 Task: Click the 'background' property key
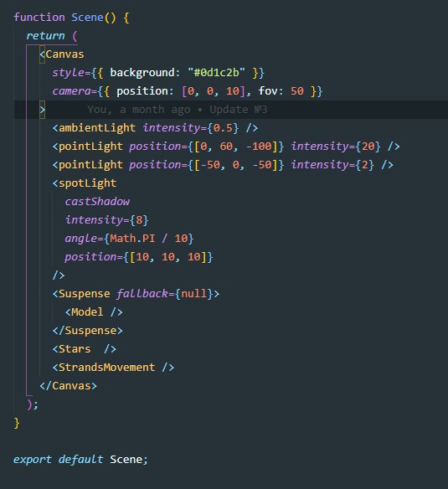tap(142, 73)
